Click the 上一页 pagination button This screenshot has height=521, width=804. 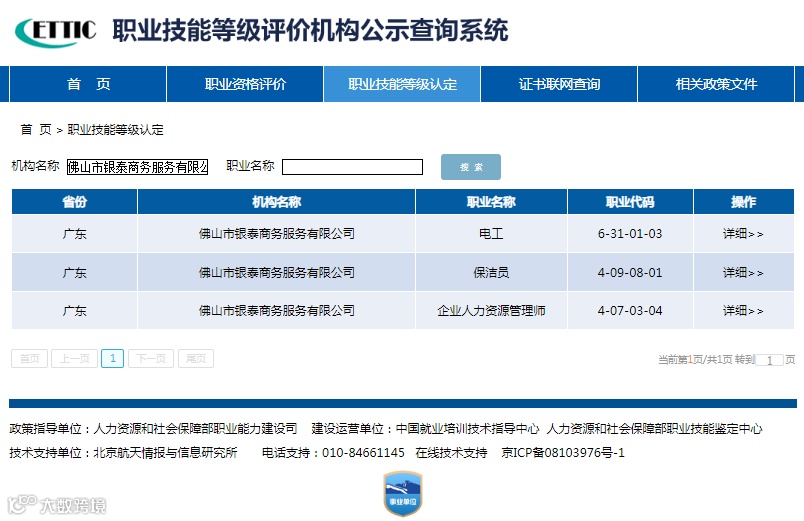tap(74, 358)
